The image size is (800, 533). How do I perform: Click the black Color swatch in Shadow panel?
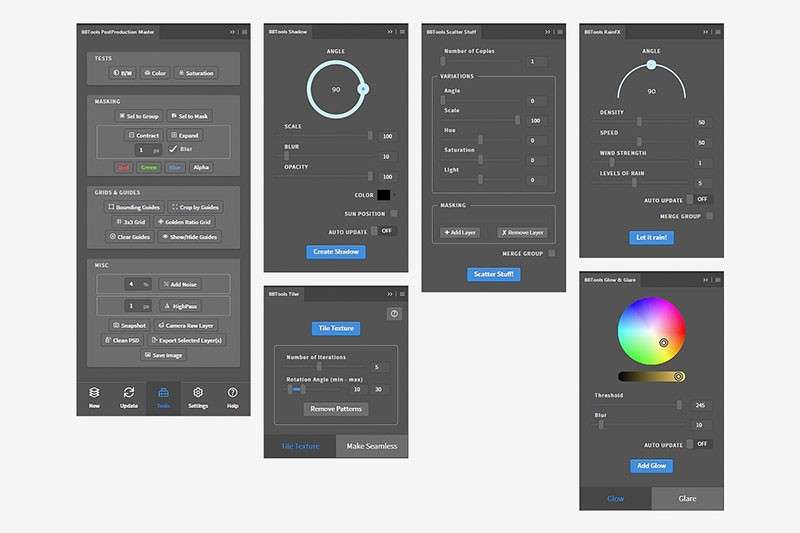[384, 195]
